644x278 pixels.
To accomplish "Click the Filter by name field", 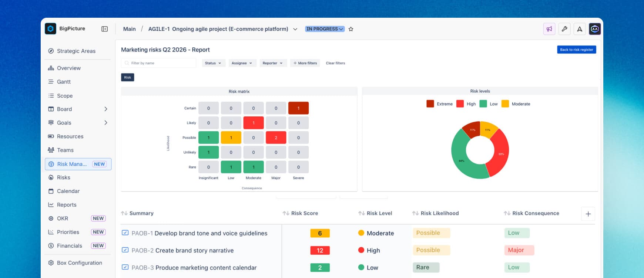I will [x=158, y=63].
